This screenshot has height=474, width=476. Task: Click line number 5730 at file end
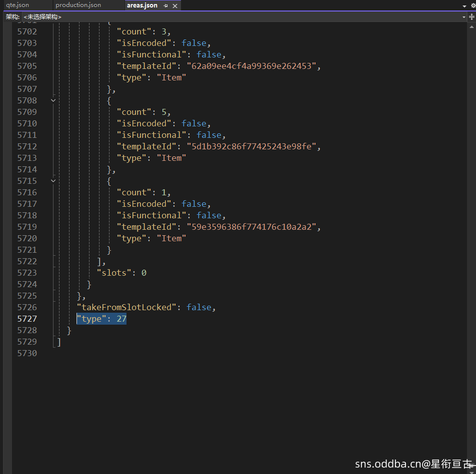[x=27, y=353]
